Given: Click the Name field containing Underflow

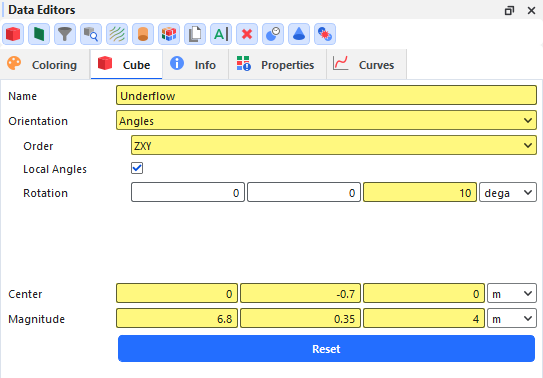Looking at the screenshot, I should [x=326, y=96].
